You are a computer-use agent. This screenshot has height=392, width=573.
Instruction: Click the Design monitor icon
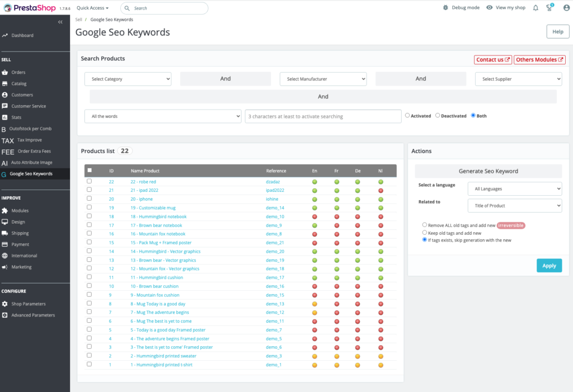coord(4,222)
